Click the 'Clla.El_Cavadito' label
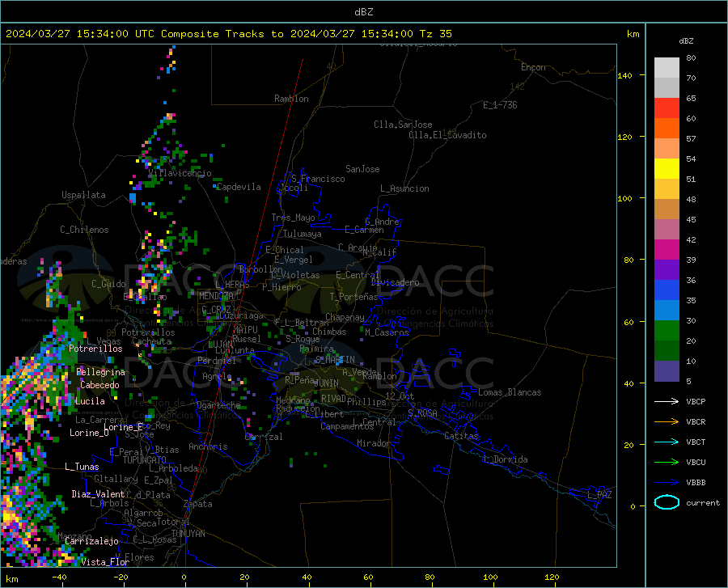728x588 pixels. [447, 135]
